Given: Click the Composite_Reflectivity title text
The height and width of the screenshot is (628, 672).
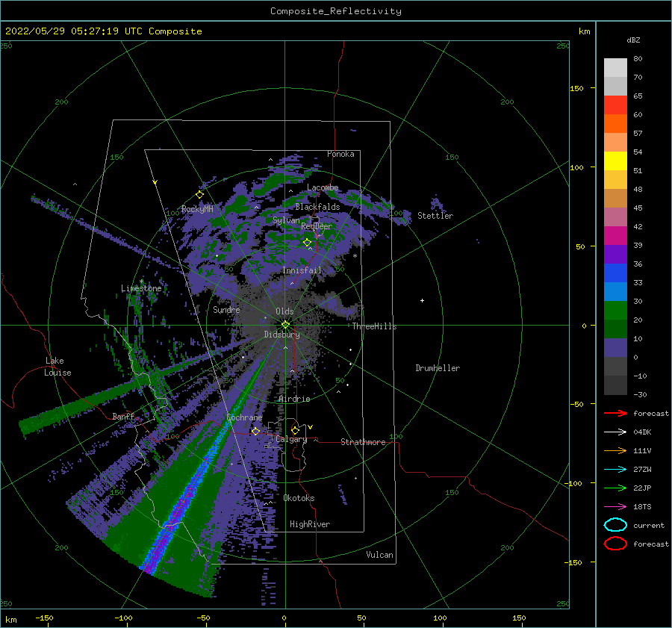Looking at the screenshot, I should (x=336, y=11).
